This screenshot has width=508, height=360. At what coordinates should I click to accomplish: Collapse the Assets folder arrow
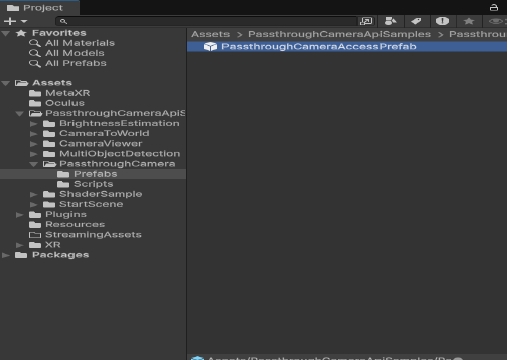[x=6, y=83]
